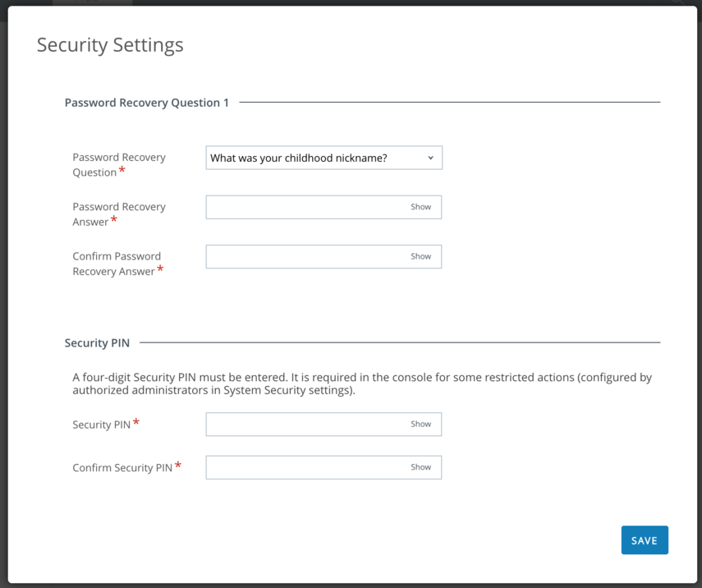Toggle Show for the Confirm Security PIN field
The image size is (702, 588).
coord(420,467)
